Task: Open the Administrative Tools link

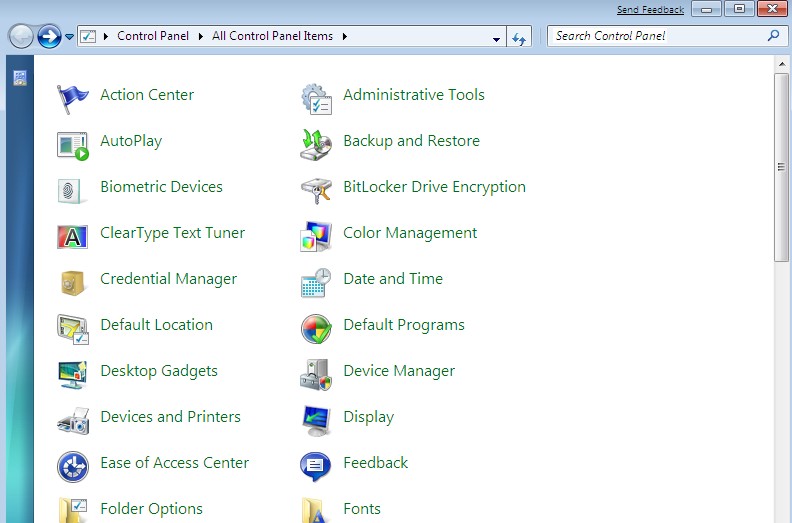Action: [x=414, y=94]
